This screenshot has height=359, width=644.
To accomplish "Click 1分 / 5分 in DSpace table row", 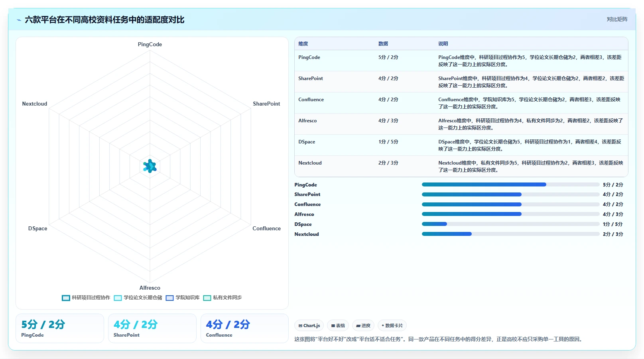I will point(388,142).
